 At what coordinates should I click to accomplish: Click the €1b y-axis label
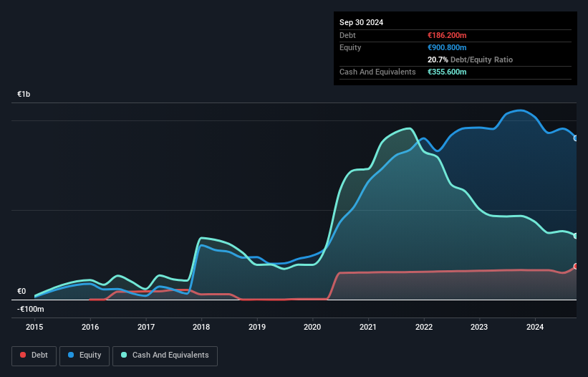point(24,94)
